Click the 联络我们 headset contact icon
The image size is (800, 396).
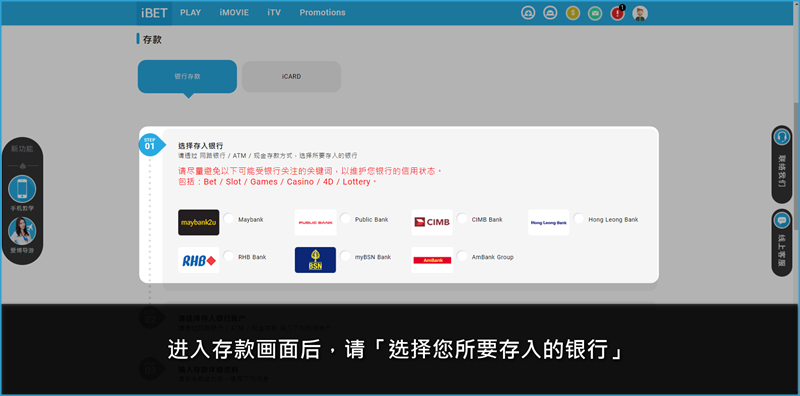pyautogui.click(x=781, y=137)
